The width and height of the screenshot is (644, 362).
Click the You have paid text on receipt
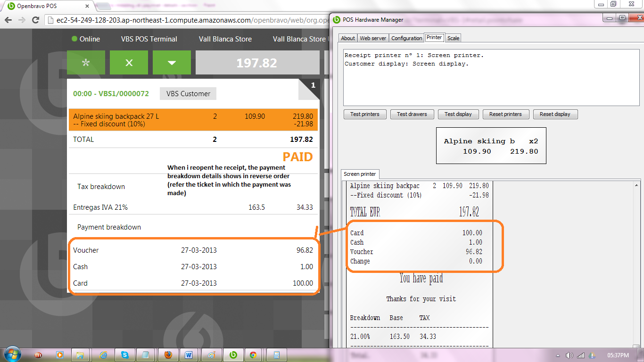point(421,279)
